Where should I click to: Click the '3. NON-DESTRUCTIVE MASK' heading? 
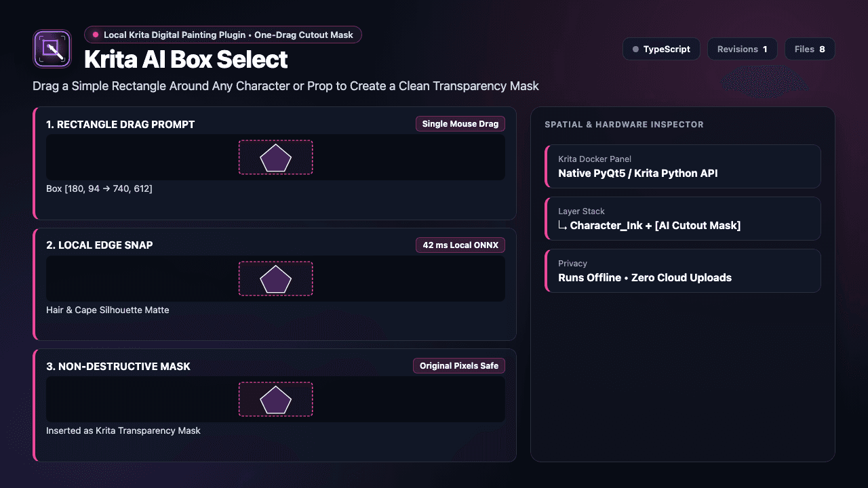tap(118, 367)
